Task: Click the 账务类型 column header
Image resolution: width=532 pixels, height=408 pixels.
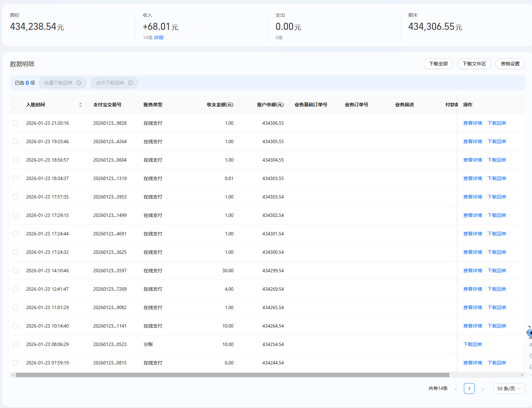Action: click(x=153, y=105)
